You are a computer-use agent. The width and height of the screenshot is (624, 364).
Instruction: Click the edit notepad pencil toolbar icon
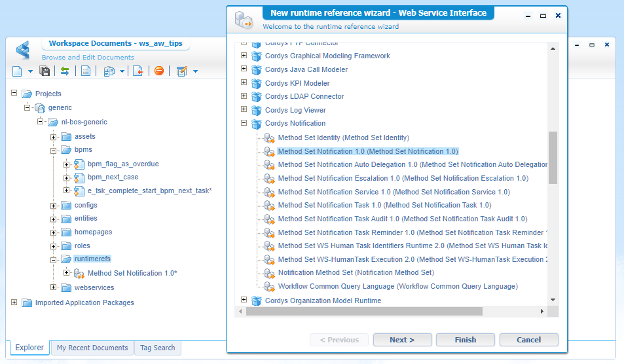[181, 71]
